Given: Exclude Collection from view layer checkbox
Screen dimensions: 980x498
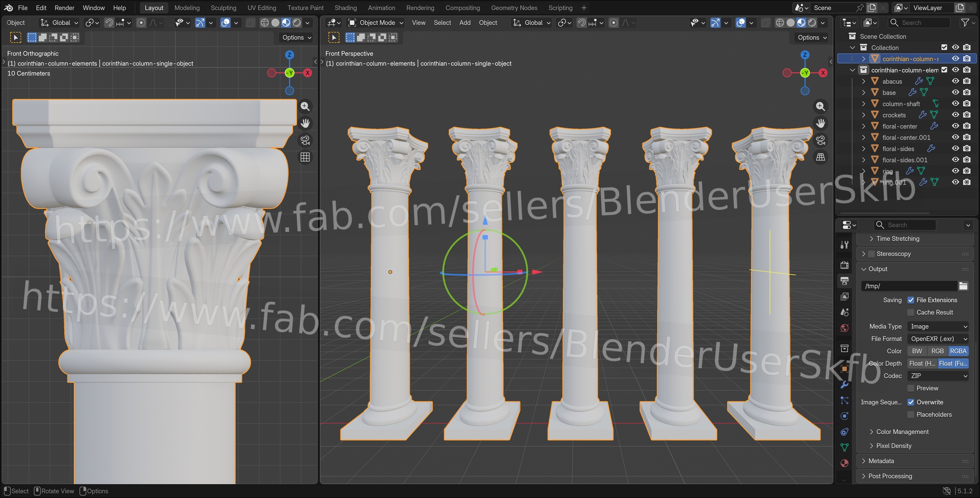Looking at the screenshot, I should coord(944,48).
